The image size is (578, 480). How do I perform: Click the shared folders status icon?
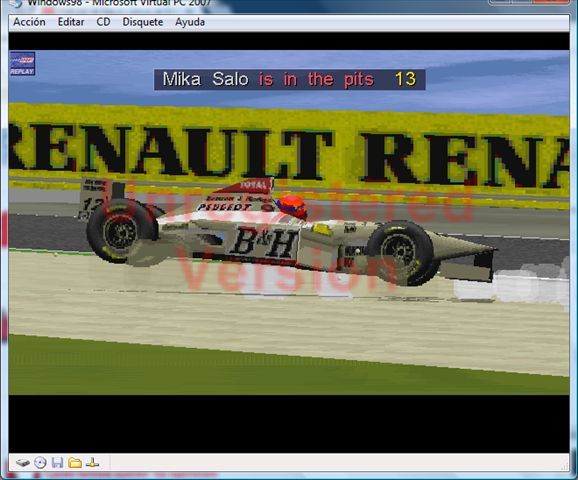coord(75,463)
